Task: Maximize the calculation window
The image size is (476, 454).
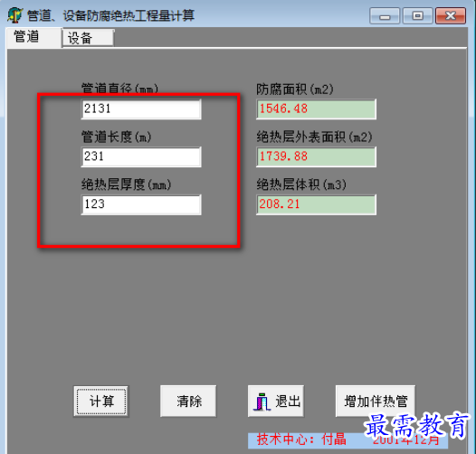Action: [418, 15]
